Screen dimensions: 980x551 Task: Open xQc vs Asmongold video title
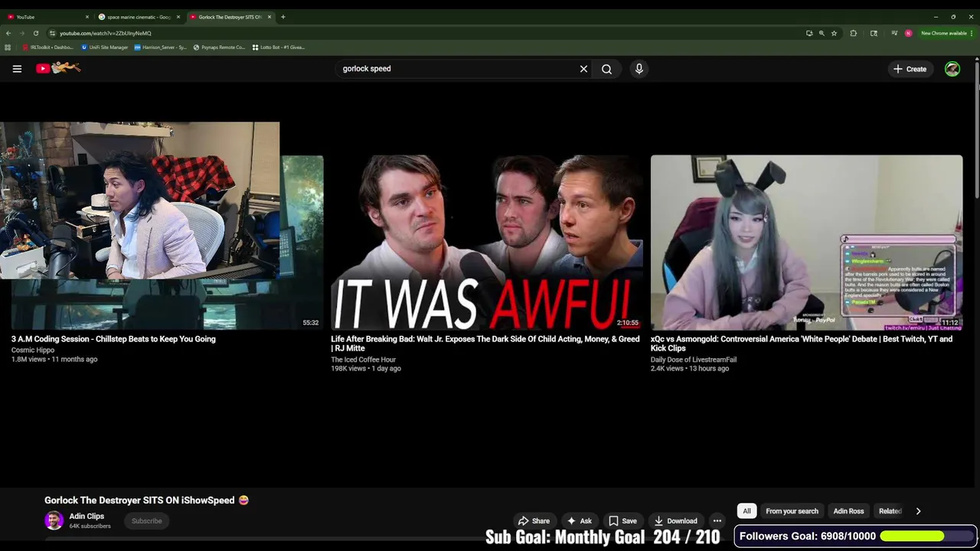(802, 344)
